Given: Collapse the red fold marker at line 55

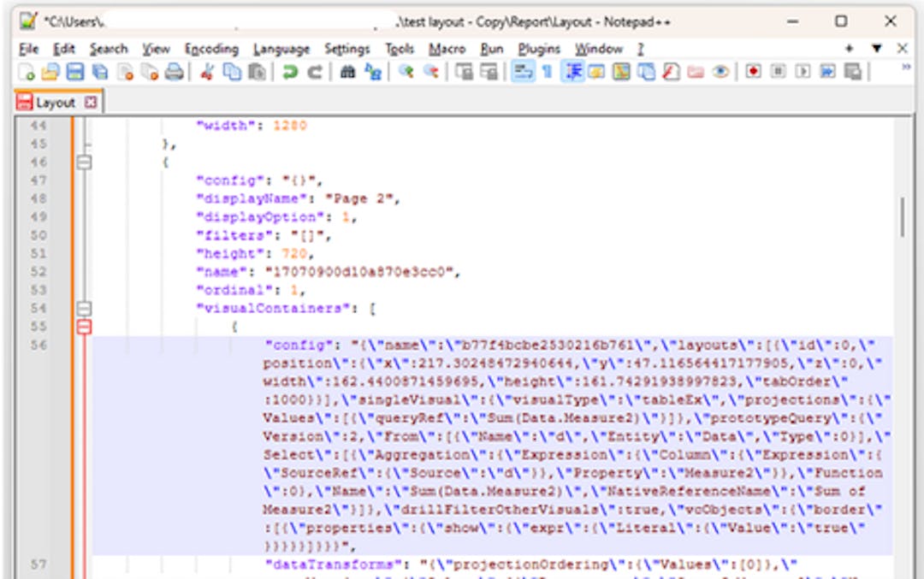Looking at the screenshot, I should 84,327.
